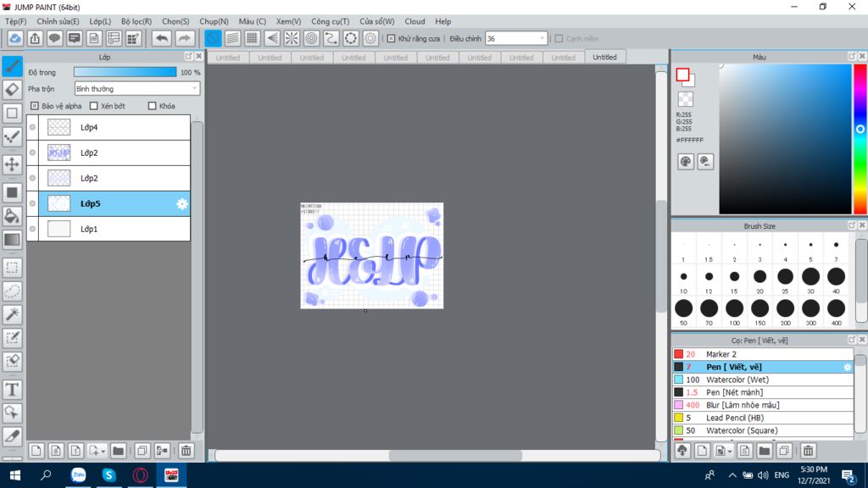Toggle Bảo vệ alpha checkbox
The height and width of the screenshot is (488, 868).
[x=34, y=106]
